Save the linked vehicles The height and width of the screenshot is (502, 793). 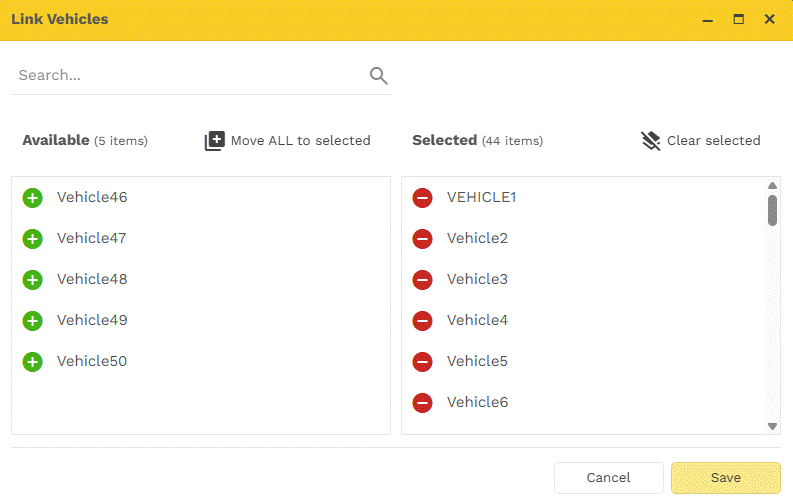[725, 478]
